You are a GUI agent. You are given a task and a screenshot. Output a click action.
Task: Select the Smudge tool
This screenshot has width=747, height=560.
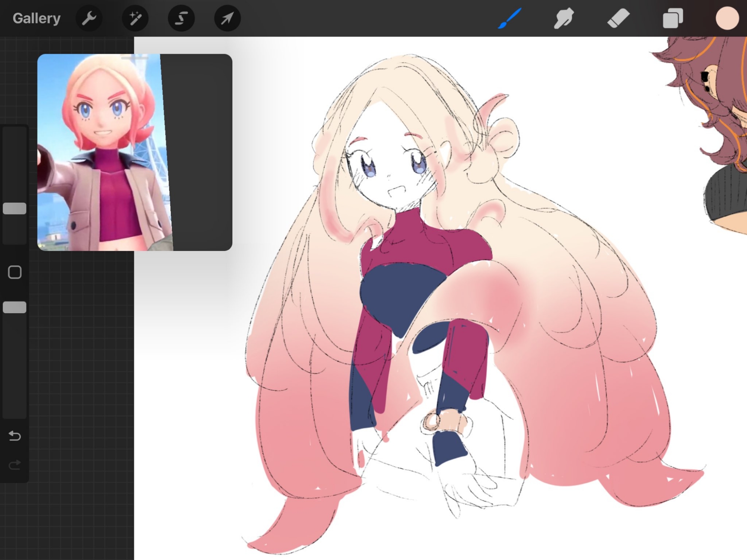(564, 18)
